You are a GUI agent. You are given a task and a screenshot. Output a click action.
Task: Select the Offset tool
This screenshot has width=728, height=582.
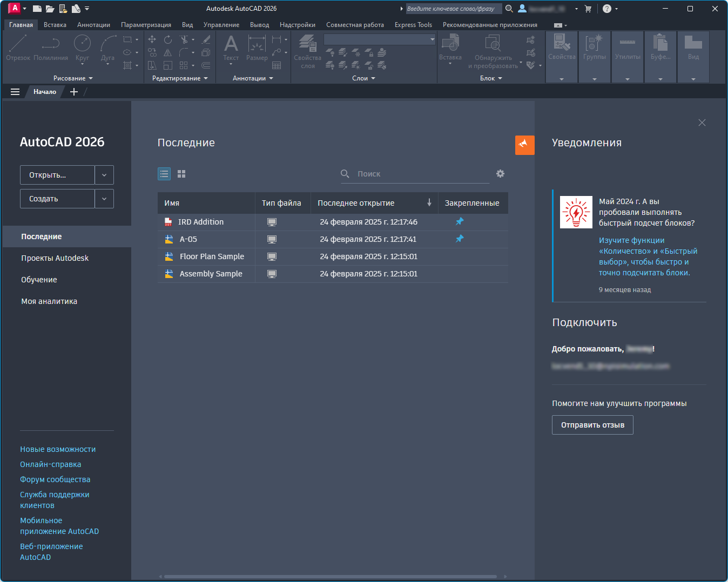pyautogui.click(x=206, y=65)
